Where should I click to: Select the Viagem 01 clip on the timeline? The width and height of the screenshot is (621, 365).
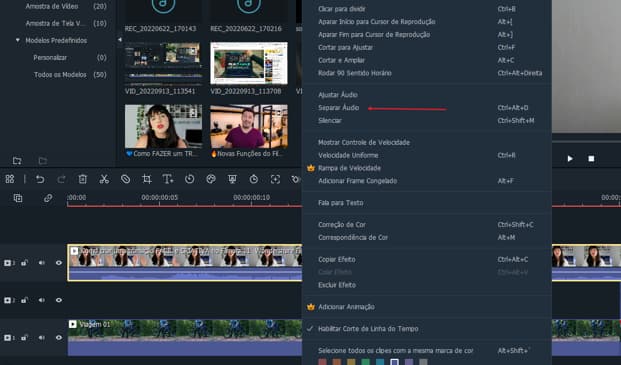pos(185,338)
